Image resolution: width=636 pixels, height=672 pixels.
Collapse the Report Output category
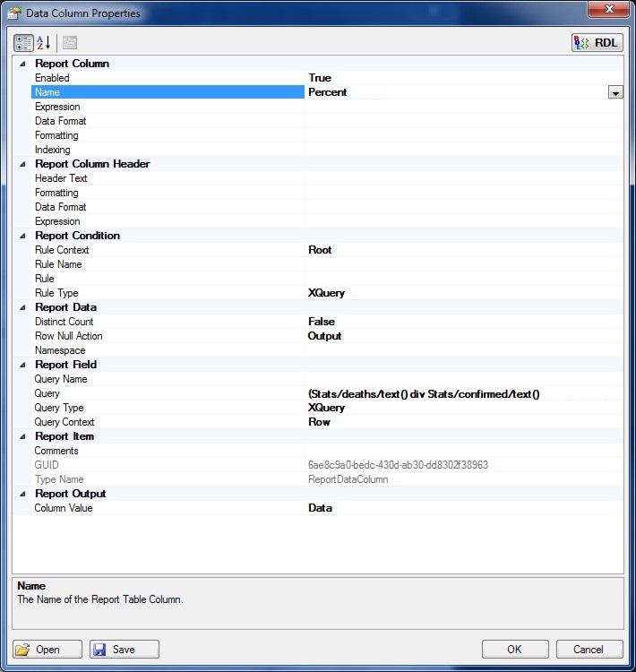[x=22, y=495]
